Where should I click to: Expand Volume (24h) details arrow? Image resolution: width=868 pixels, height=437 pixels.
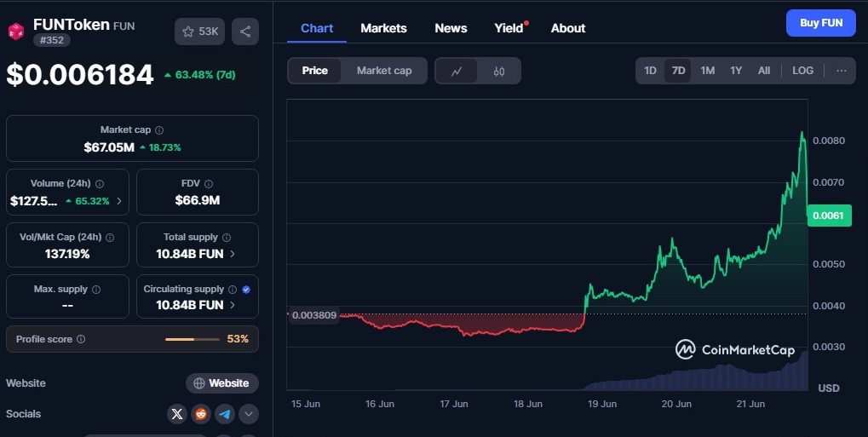(119, 201)
